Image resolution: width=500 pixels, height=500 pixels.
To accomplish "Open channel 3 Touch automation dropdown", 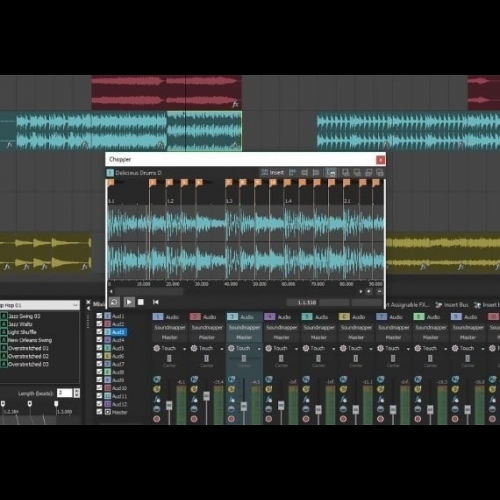I will (x=259, y=349).
